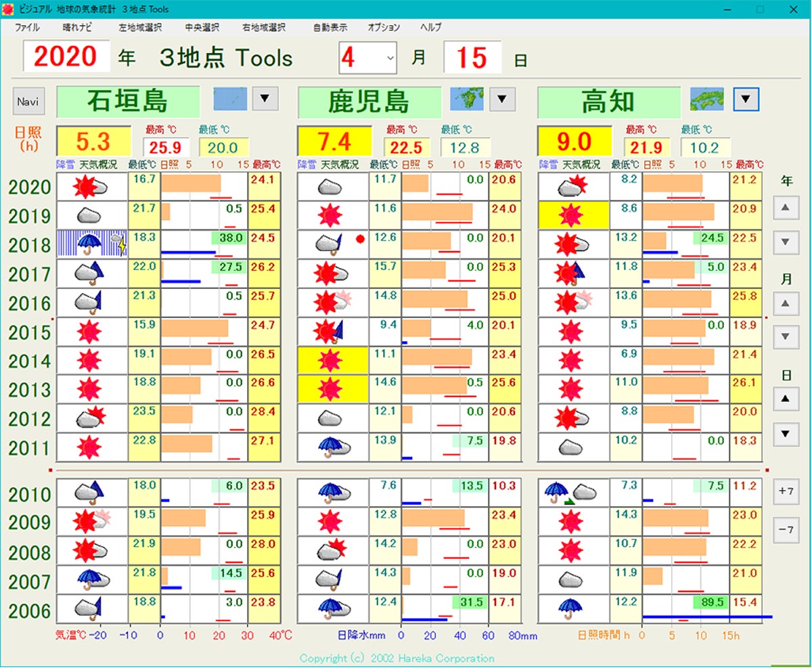
Task: Click the sunny icon in Kagoshima's 2019 row
Action: [x=330, y=216]
